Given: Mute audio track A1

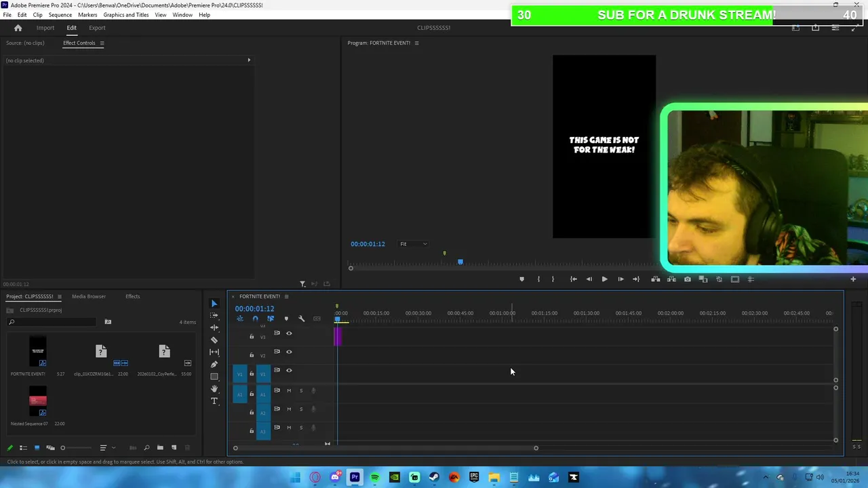Looking at the screenshot, I should pos(289,390).
